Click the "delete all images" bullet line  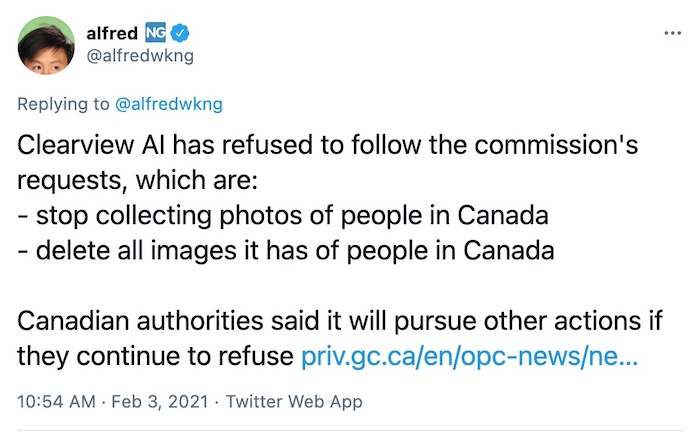[286, 250]
